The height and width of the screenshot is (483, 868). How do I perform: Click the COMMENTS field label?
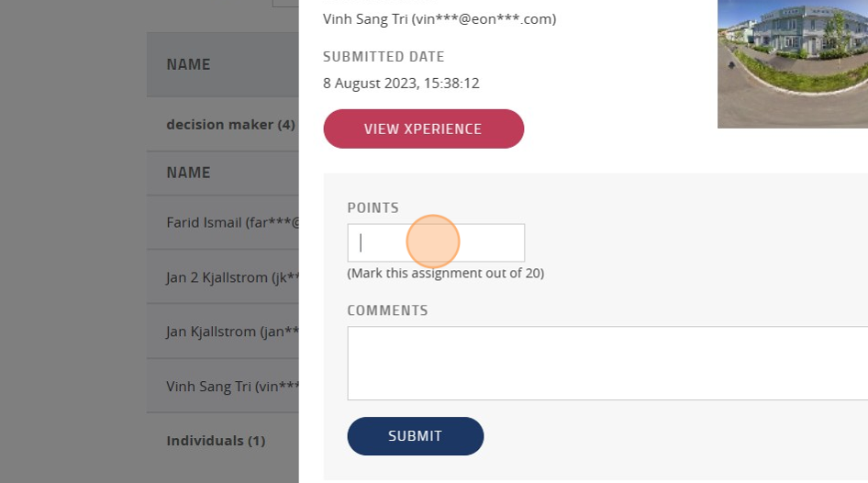point(387,310)
